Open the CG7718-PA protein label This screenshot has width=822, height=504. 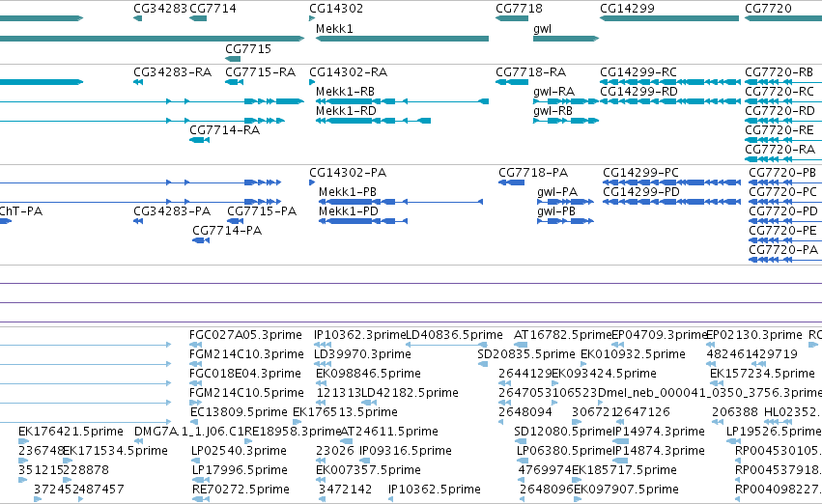coord(533,173)
